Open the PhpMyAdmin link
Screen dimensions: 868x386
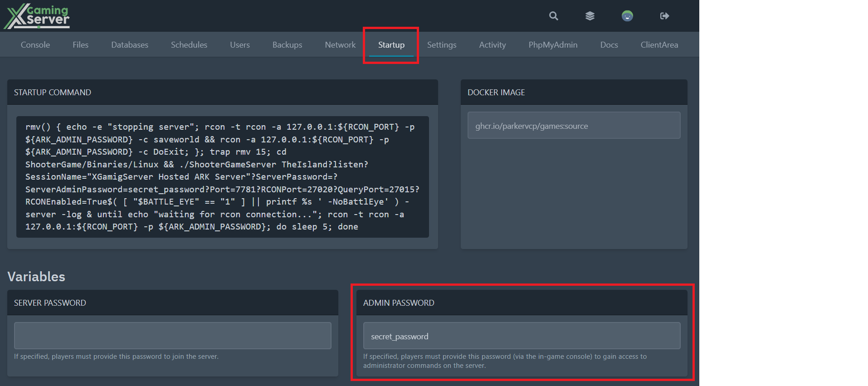coord(552,45)
